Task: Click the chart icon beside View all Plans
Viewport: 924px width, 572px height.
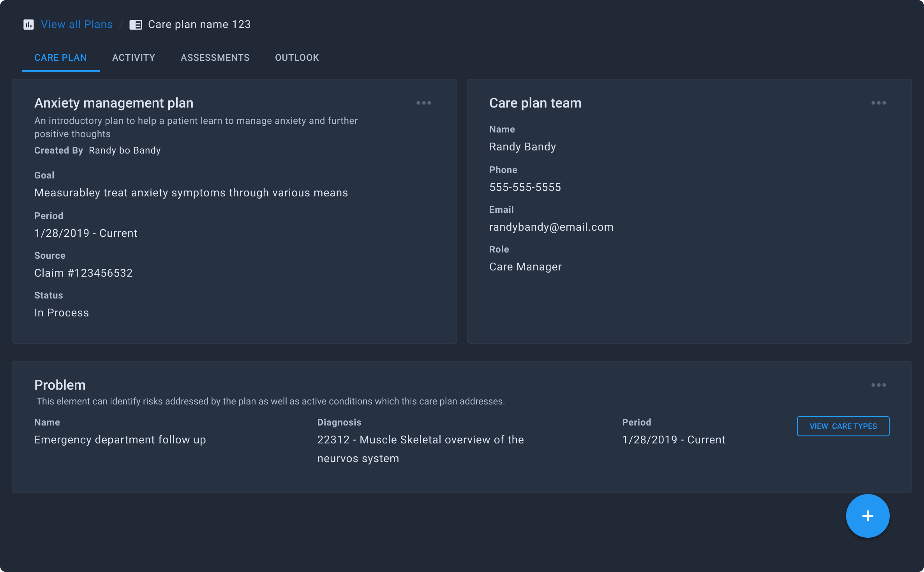Action: coord(28,25)
